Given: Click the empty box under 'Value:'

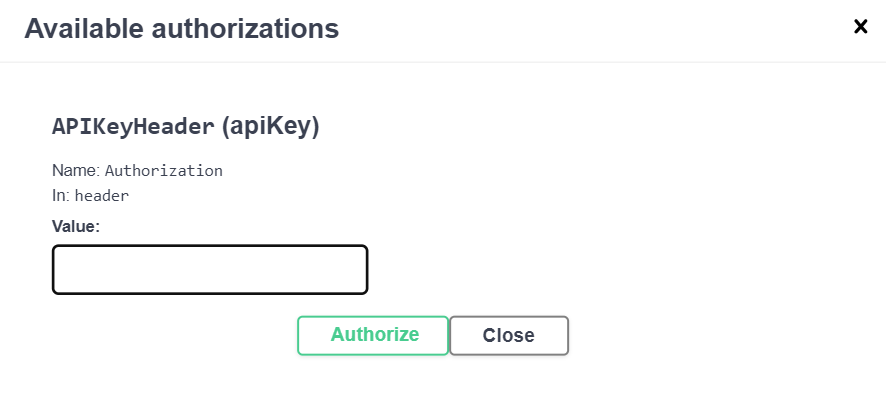Looking at the screenshot, I should (210, 270).
